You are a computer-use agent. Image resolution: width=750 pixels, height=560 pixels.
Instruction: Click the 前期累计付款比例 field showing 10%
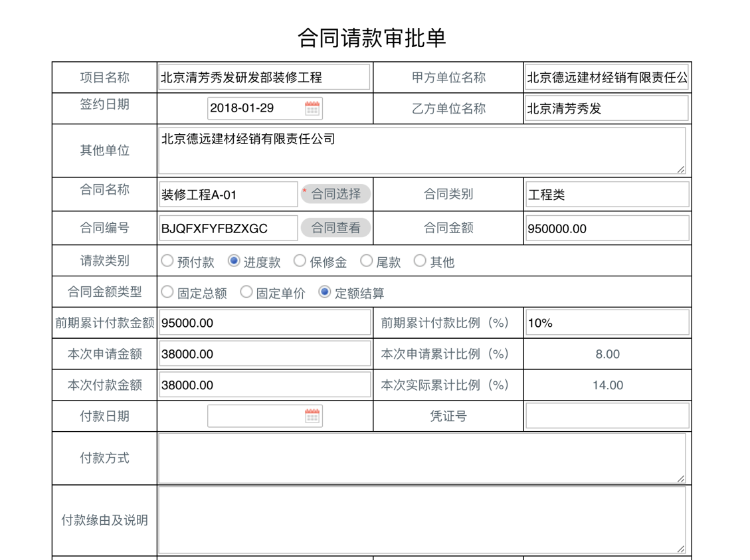(607, 322)
